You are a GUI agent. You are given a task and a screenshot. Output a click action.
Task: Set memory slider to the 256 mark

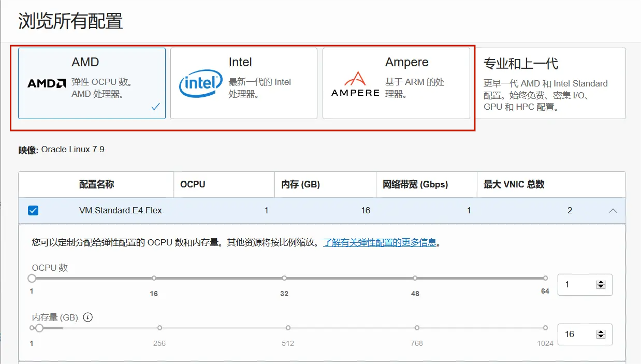tap(159, 328)
